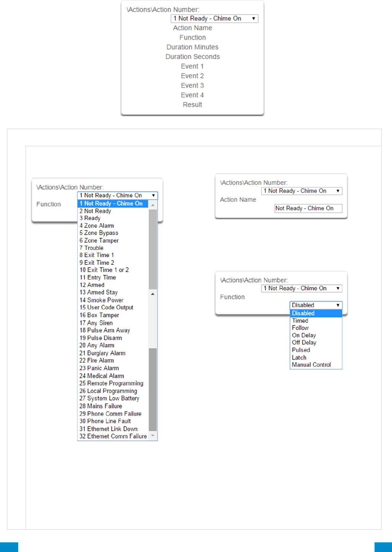Screen dimensions: 392x552
Task: Choose option 29 Phone Comm Failure
Action: point(113,414)
